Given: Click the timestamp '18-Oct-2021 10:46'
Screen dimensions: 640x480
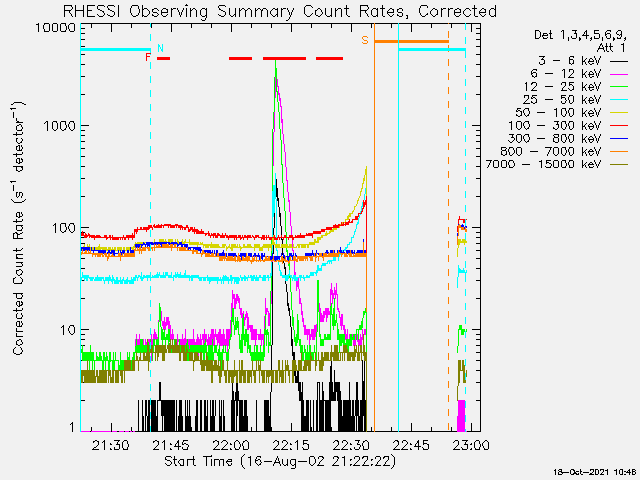Looking at the screenshot, I should coord(596,473).
